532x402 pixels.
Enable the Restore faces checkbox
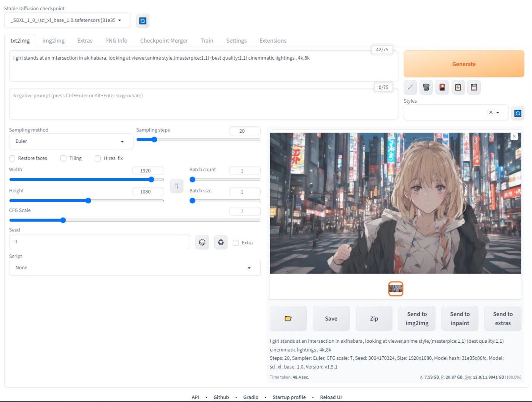(x=12, y=158)
